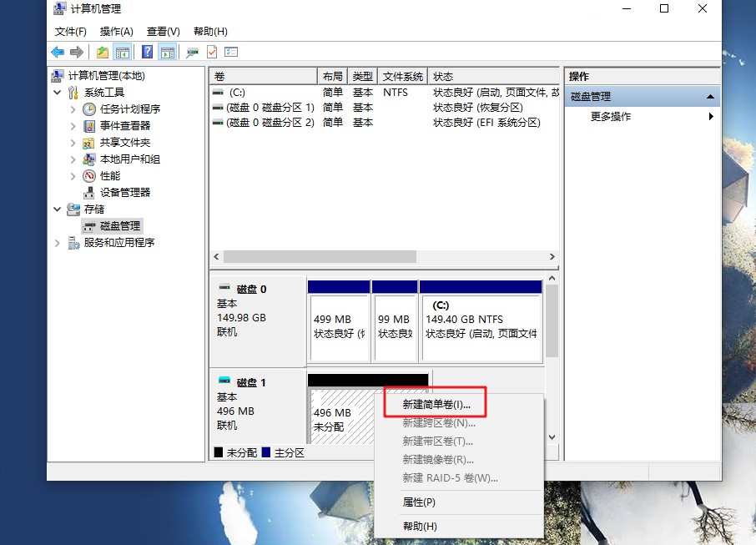Click the Up one level folder icon
The height and width of the screenshot is (545, 756).
[x=102, y=52]
